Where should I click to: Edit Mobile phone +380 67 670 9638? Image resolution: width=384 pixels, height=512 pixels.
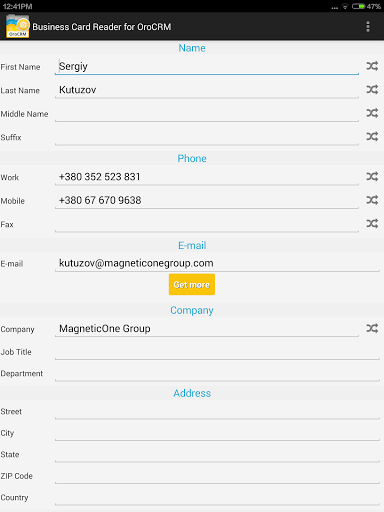point(207,200)
